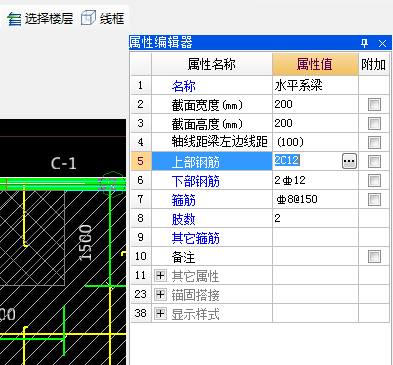393x365 pixels.
Task: Click the 线框 cube icon
Action: tap(88, 18)
